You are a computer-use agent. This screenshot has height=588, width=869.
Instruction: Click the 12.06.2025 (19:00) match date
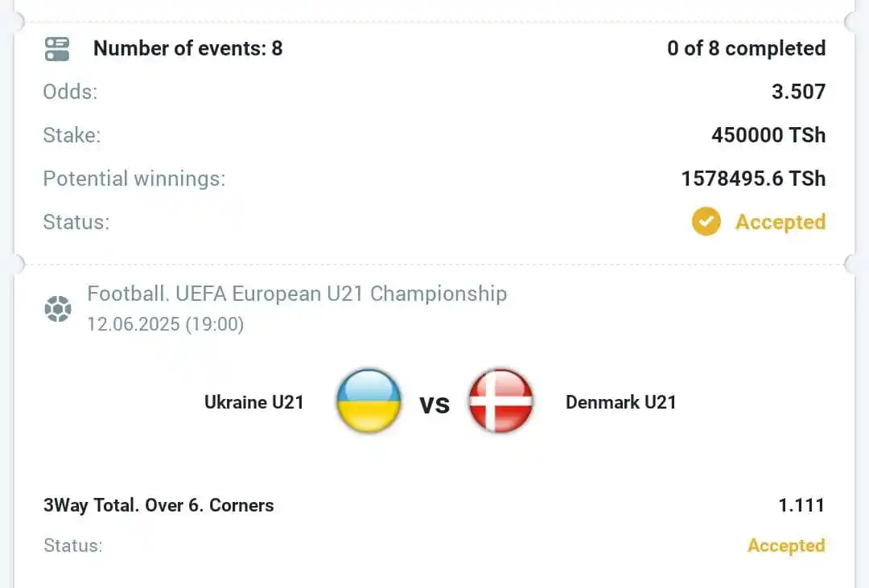(x=165, y=324)
